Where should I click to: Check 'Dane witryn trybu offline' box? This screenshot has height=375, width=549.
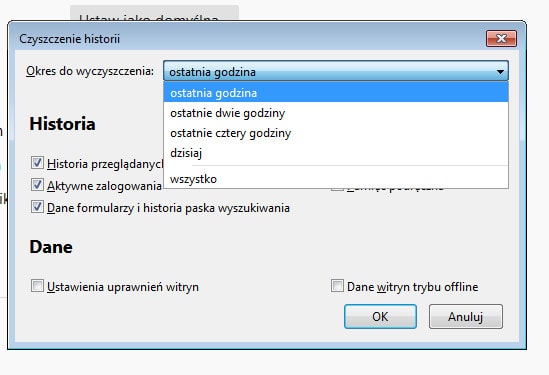(x=337, y=286)
